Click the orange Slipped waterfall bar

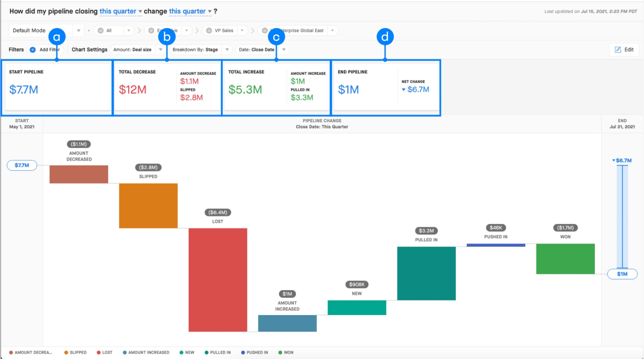tap(148, 206)
